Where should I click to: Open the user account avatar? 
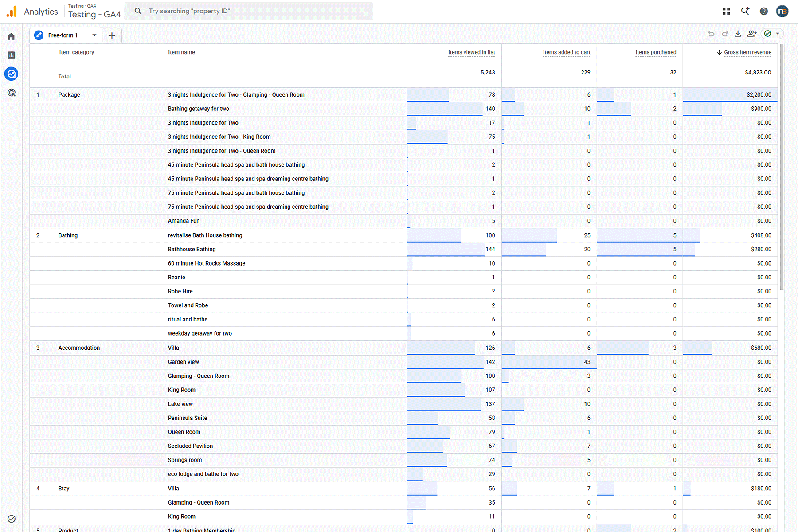click(x=782, y=11)
